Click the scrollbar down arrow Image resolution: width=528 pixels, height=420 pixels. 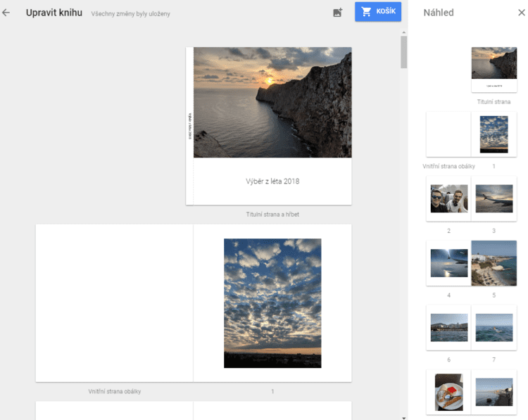(404, 418)
